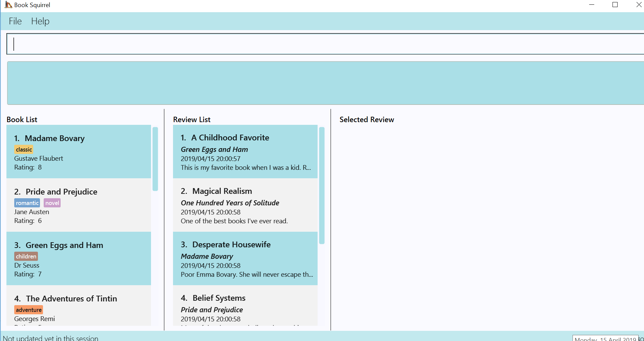Click the Book List heading
This screenshot has width=644, height=341.
(22, 119)
